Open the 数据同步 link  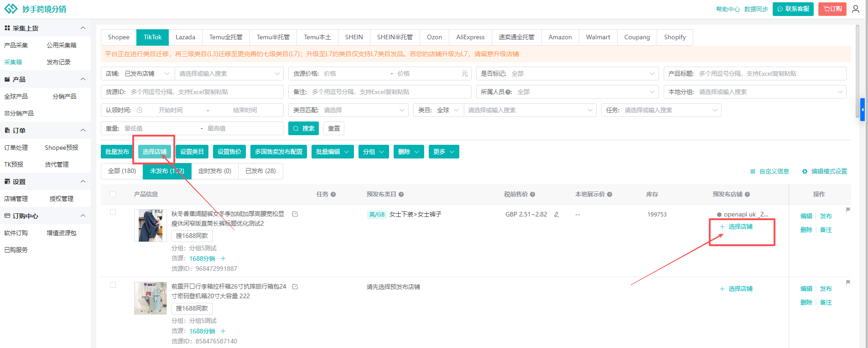[x=756, y=9]
